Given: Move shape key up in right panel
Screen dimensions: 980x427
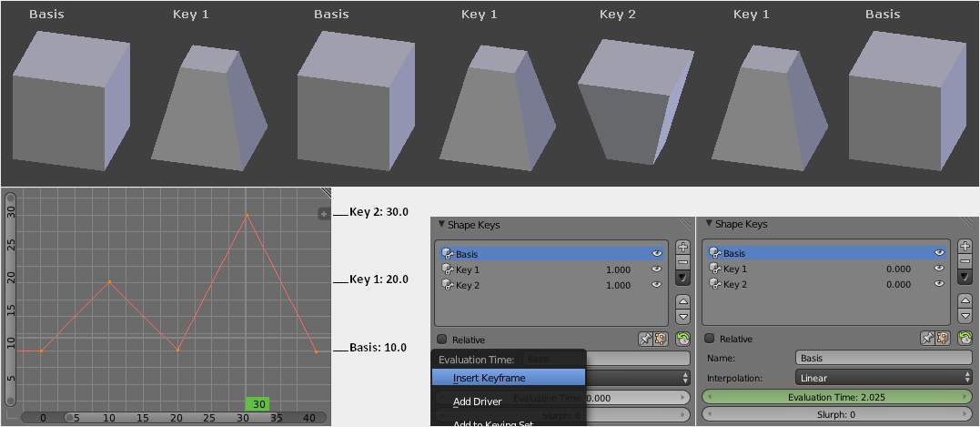Looking at the screenshot, I should point(965,300).
